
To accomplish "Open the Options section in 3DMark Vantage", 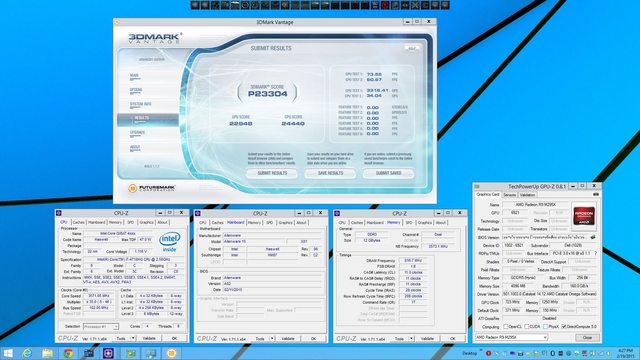I will point(136,90).
